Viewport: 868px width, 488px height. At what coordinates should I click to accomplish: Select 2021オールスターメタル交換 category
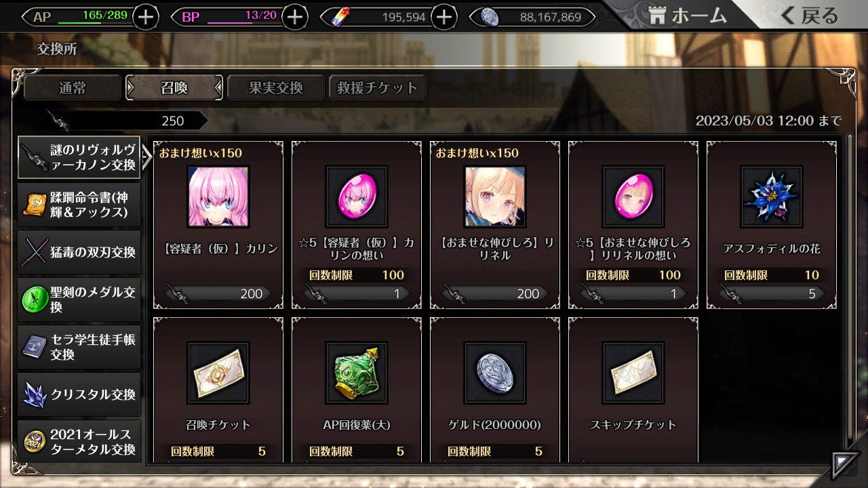[x=79, y=442]
